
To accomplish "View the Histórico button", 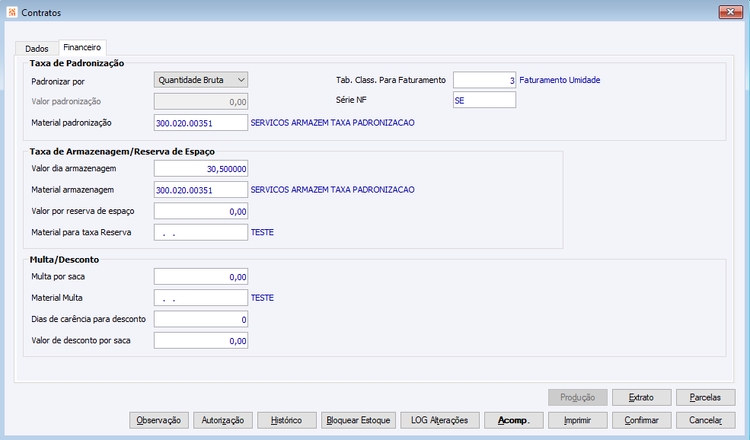I will (287, 420).
